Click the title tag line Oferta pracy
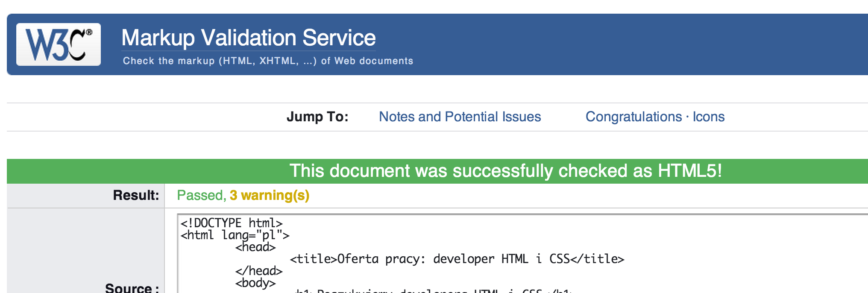 pyautogui.click(x=457, y=259)
